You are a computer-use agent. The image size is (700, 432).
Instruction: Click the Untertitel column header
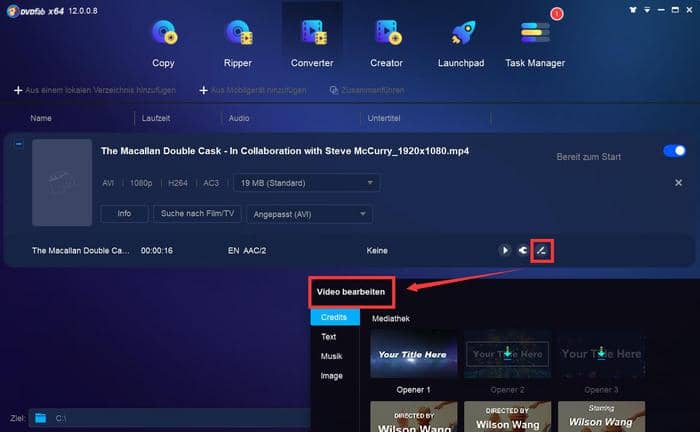[x=384, y=118]
